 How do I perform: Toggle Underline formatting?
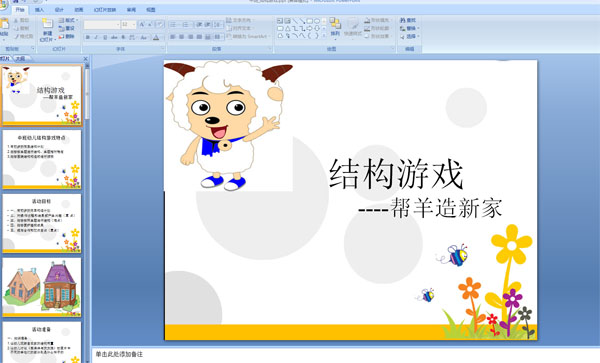point(105,37)
